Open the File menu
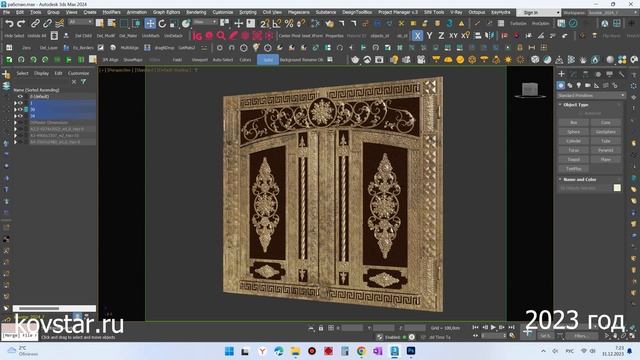Screen dimensions: 640x360 pos(7,12)
